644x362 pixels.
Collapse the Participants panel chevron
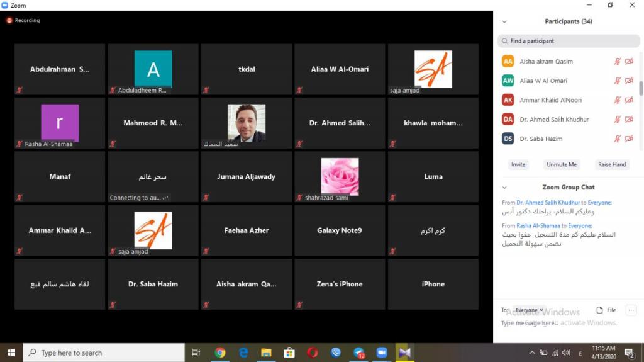[x=504, y=21]
